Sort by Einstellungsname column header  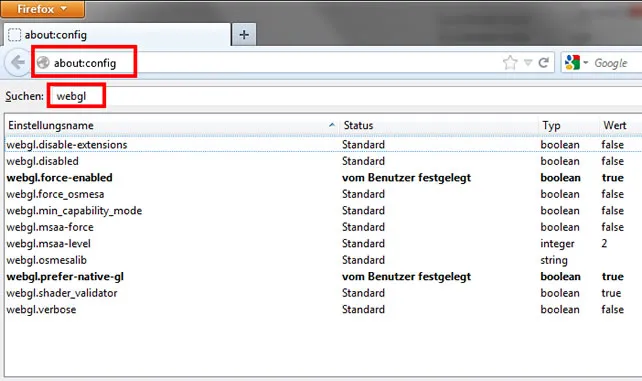point(171,125)
